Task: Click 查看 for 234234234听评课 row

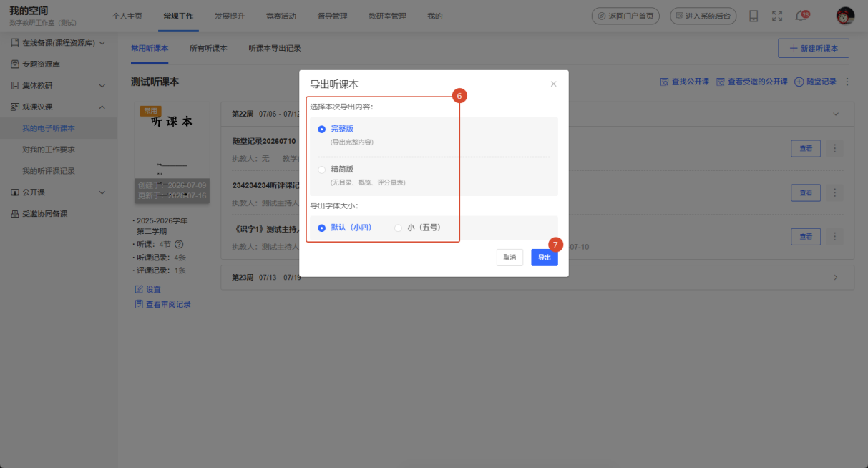Action: (x=806, y=192)
